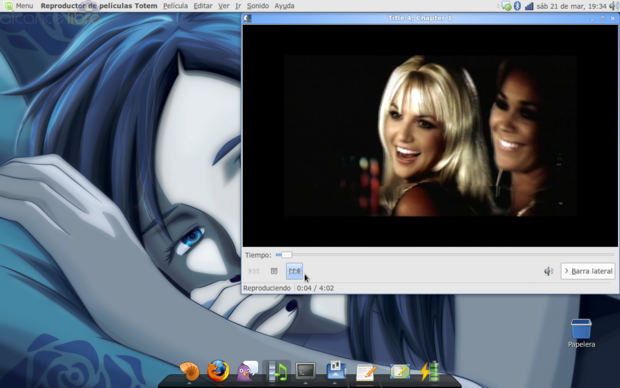Pause playback with the pause button
This screenshot has width=620, height=388.
[x=274, y=271]
